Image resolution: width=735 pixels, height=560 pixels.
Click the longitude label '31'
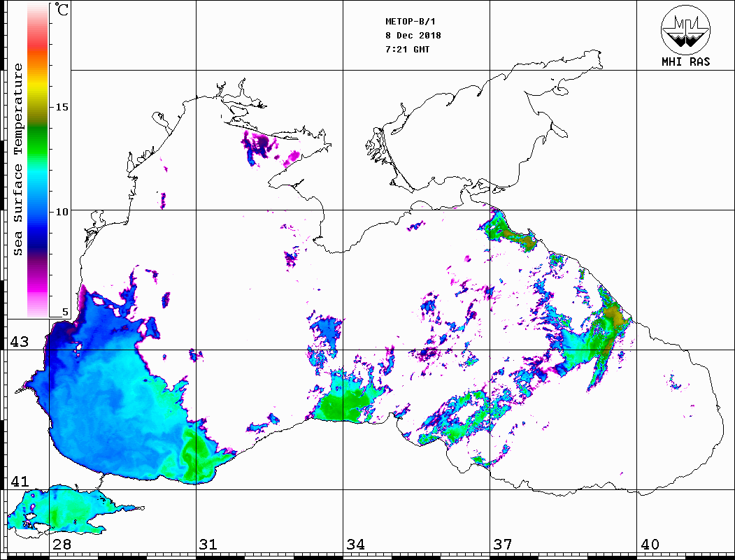[x=208, y=545]
